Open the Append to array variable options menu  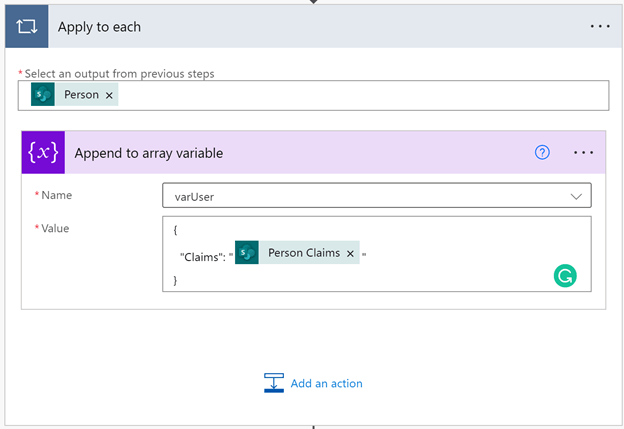coord(583,152)
